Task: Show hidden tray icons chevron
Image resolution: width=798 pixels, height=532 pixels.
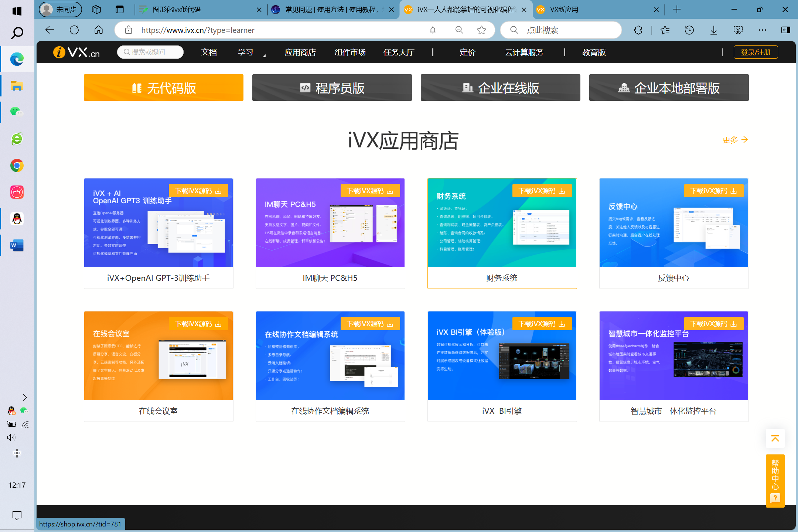Action: pyautogui.click(x=25, y=398)
